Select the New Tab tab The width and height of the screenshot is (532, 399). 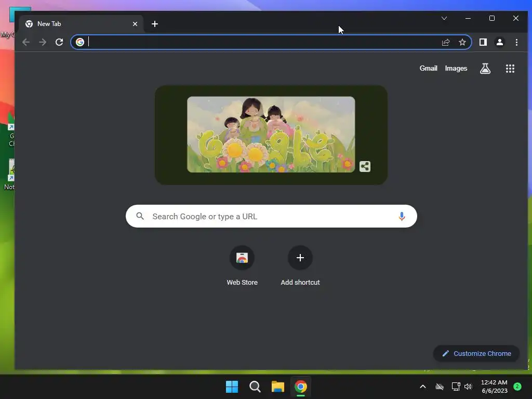point(82,24)
